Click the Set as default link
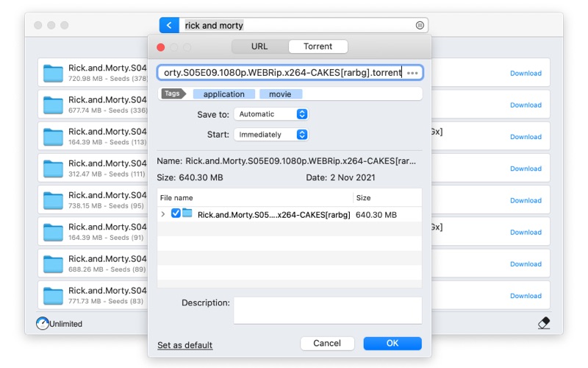The width and height of the screenshot is (588, 368). 185,344
